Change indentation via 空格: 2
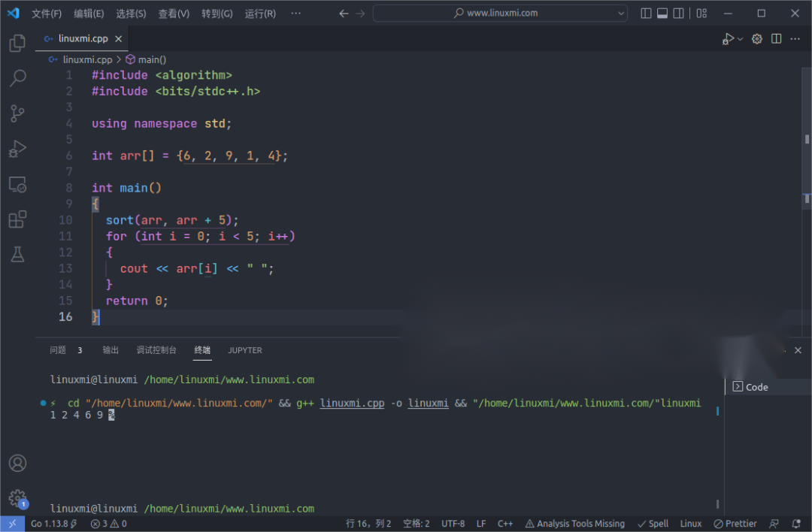Image resolution: width=812 pixels, height=532 pixels. (x=417, y=524)
